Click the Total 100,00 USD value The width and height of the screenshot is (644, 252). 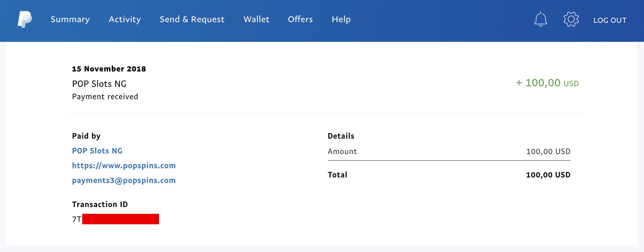(x=548, y=175)
